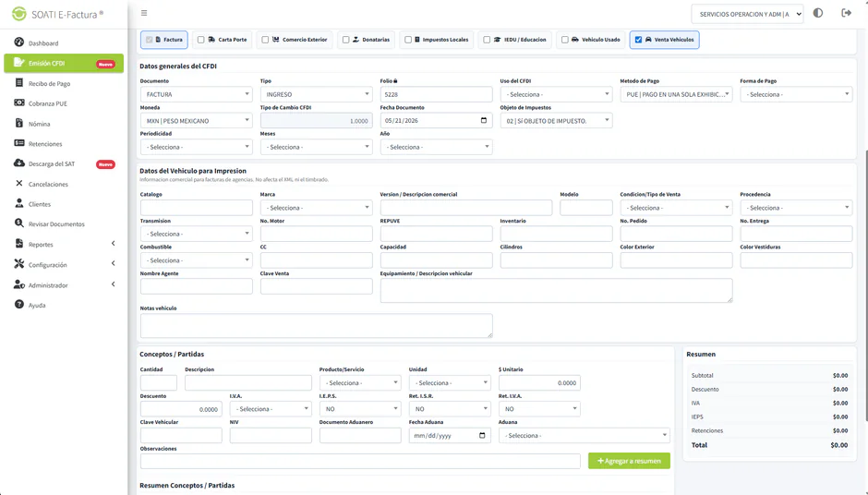
Task: Click the Emisión CFDI edit icon
Action: click(x=19, y=63)
